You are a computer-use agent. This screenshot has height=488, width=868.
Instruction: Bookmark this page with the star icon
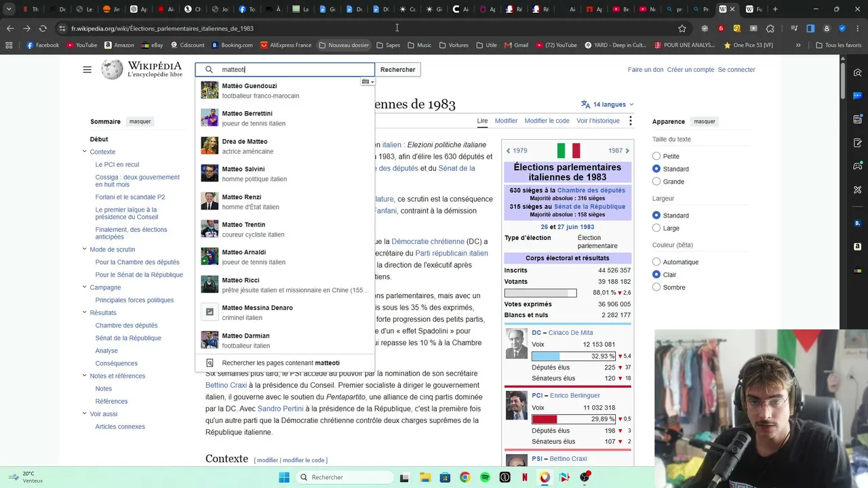pyautogui.click(x=682, y=28)
